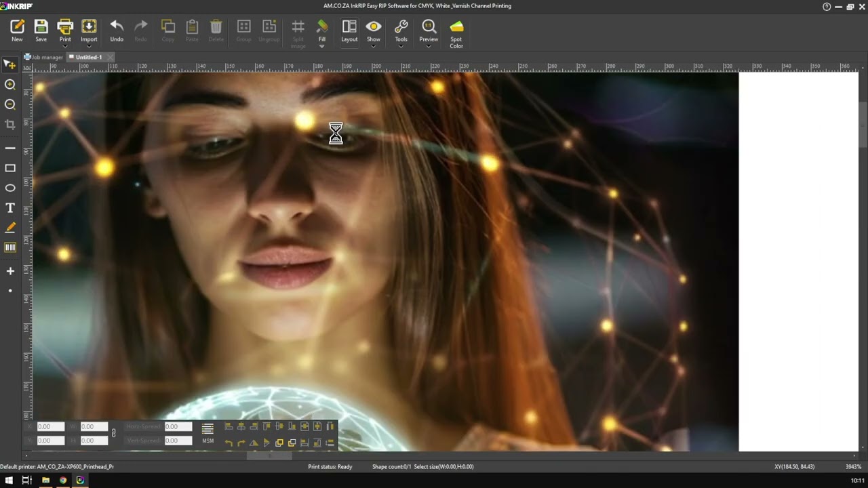
Task: Select the Untitled-1 document tab
Action: (x=89, y=58)
